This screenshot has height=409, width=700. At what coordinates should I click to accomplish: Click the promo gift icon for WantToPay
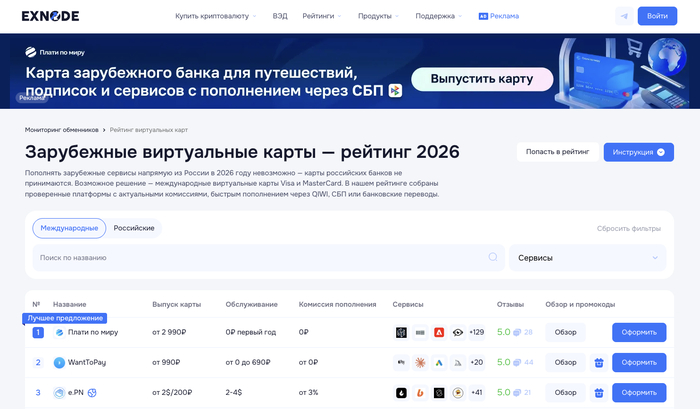point(599,363)
